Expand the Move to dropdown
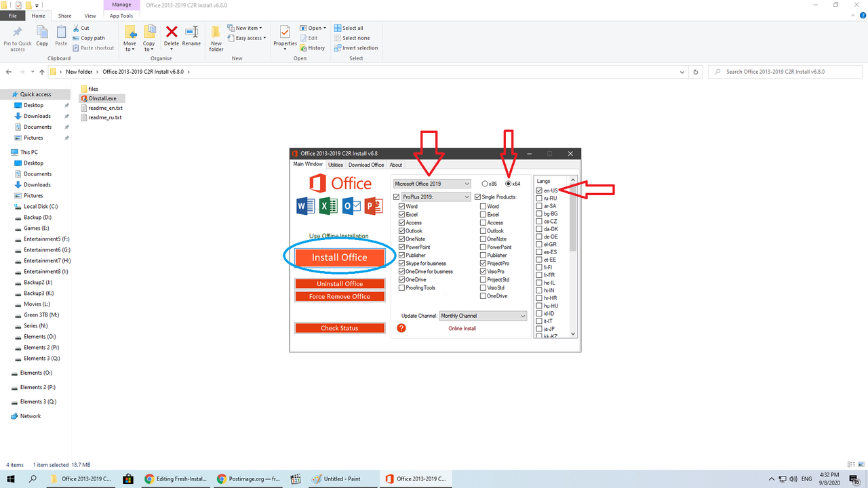 point(130,46)
